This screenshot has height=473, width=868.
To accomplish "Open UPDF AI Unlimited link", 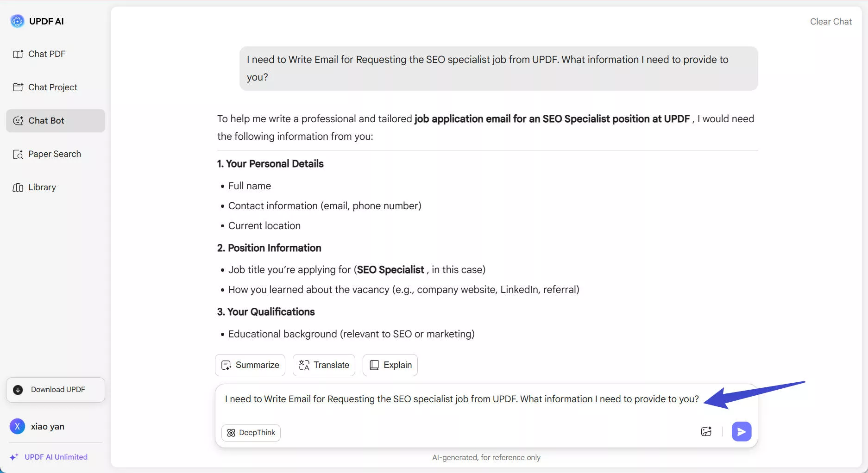I will coord(56,457).
